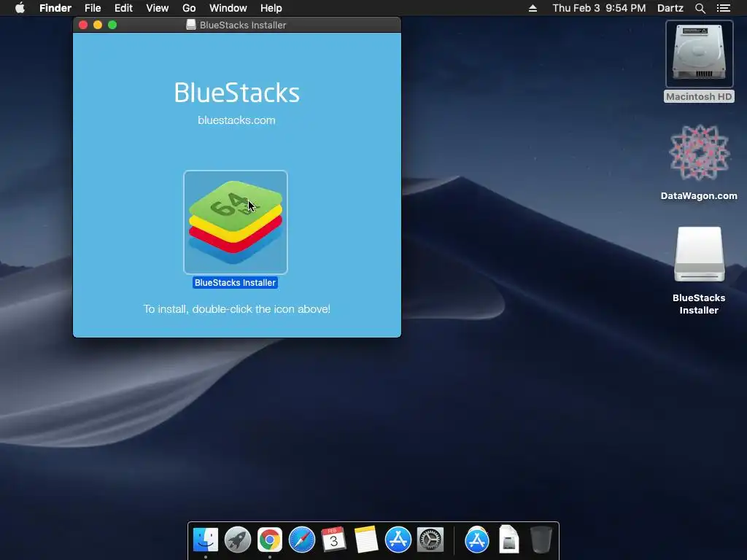Image resolution: width=747 pixels, height=560 pixels.
Task: Open Launchpad rocket icon in Dock
Action: click(238, 540)
